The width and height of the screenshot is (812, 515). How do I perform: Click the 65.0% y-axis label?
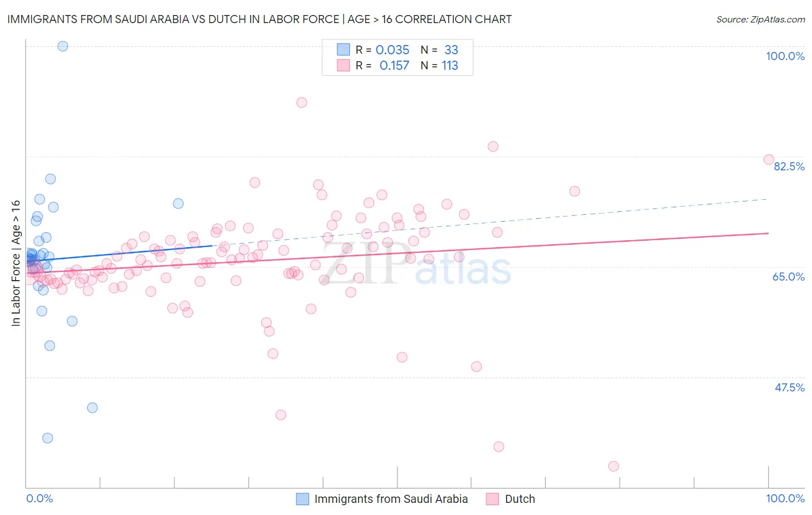click(789, 277)
